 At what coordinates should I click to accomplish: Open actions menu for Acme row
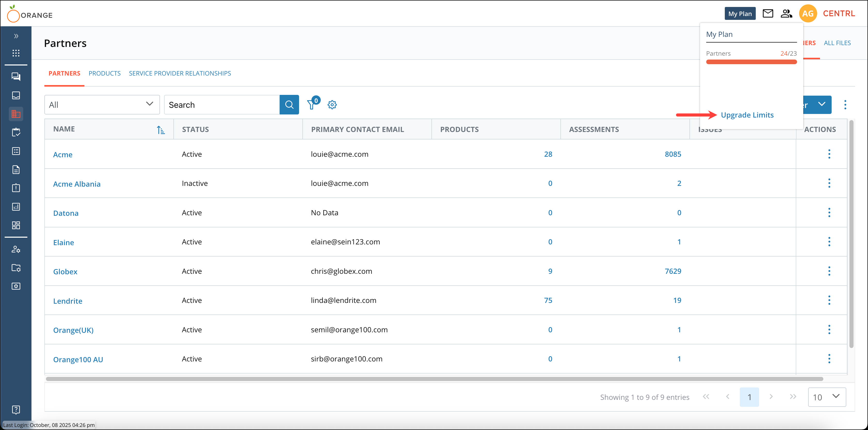pyautogui.click(x=829, y=154)
